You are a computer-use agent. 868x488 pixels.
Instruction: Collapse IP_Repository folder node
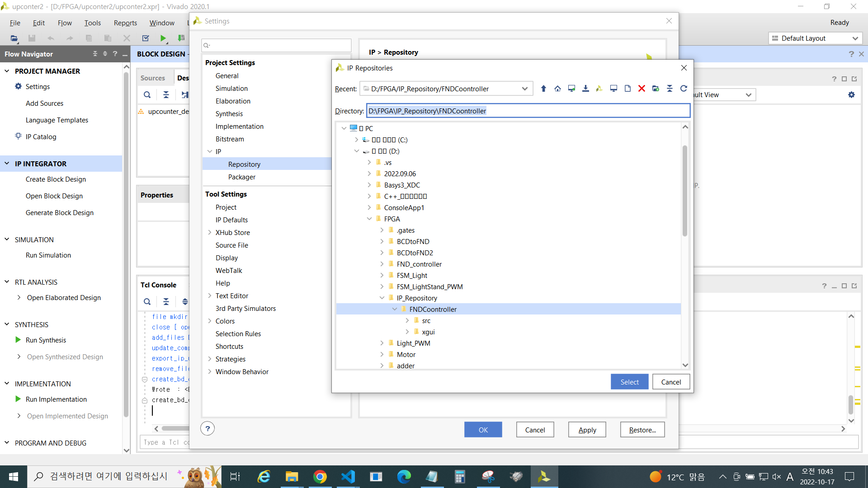pyautogui.click(x=382, y=298)
